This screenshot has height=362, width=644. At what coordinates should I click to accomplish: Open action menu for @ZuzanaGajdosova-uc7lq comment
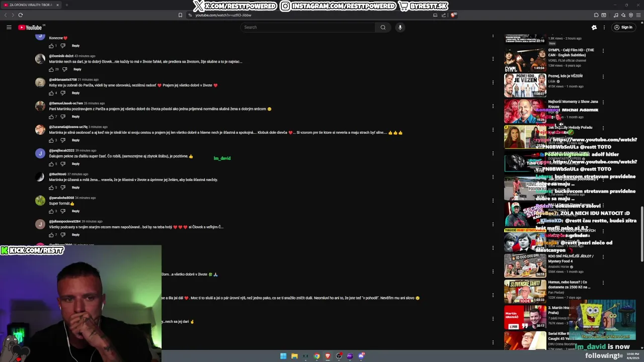click(x=493, y=130)
